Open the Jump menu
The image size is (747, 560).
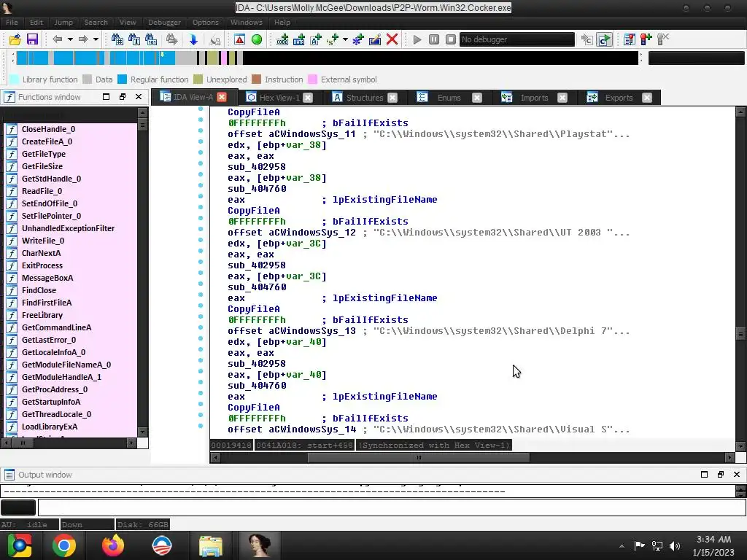(x=63, y=23)
